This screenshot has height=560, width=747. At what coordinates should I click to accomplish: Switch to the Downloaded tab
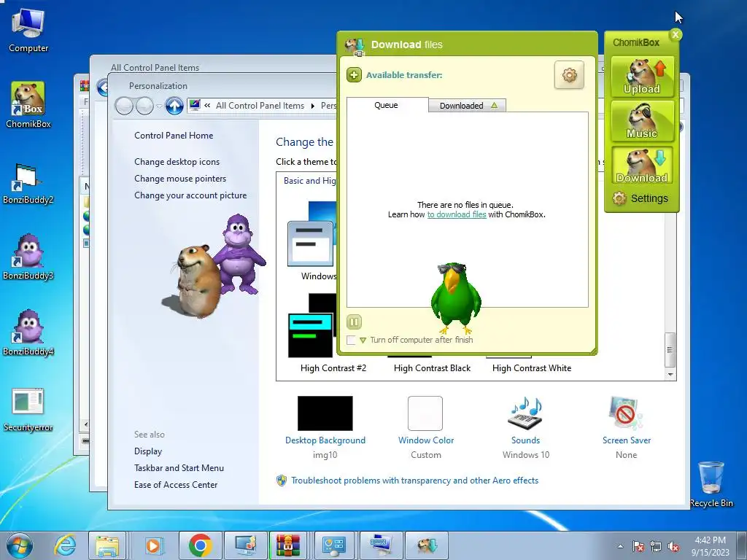[x=468, y=106]
